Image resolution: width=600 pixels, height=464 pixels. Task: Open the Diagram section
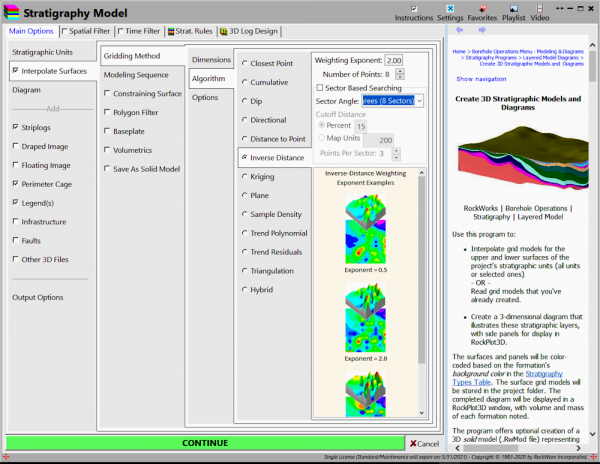pyautogui.click(x=26, y=90)
